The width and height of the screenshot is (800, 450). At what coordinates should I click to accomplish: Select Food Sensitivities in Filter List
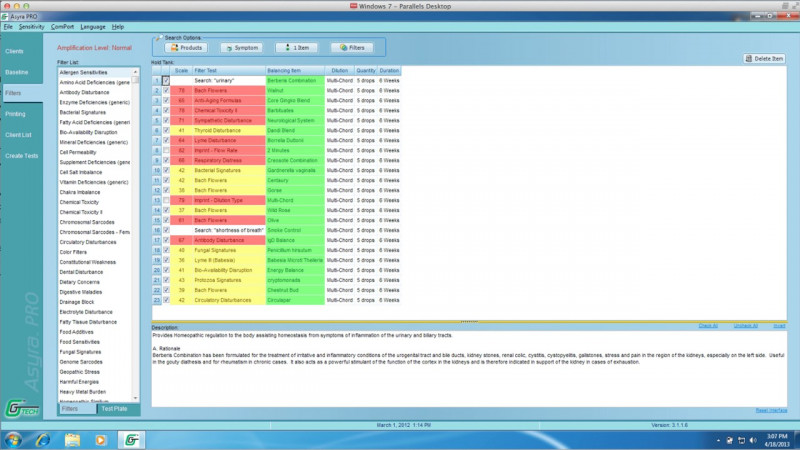pyautogui.click(x=95, y=342)
